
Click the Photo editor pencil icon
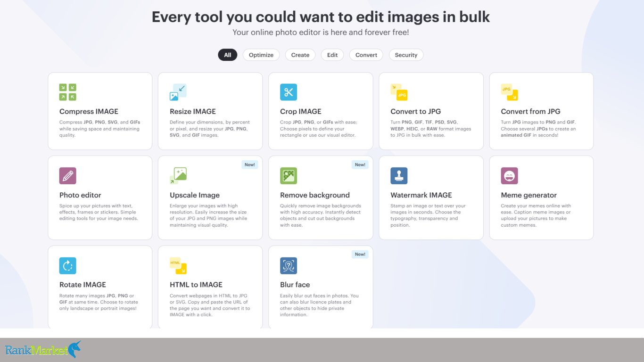click(x=67, y=176)
